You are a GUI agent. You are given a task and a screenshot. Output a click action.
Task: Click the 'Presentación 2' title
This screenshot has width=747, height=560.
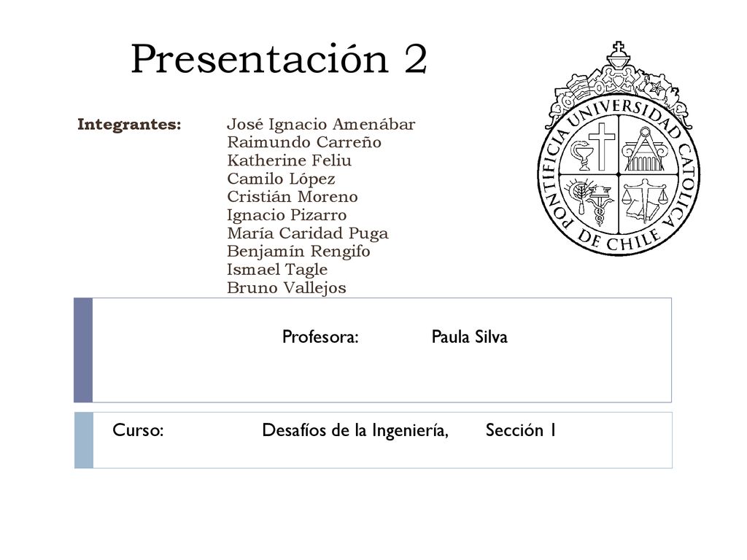[x=279, y=59]
